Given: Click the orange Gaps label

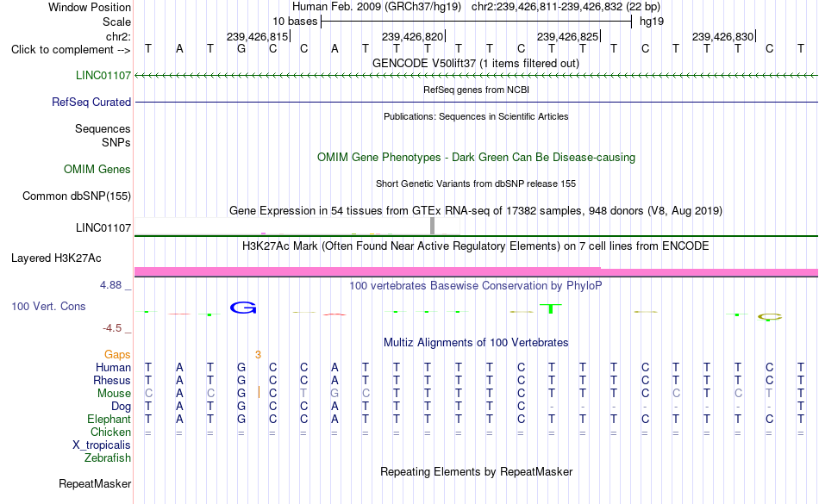Looking at the screenshot, I should (x=117, y=355).
